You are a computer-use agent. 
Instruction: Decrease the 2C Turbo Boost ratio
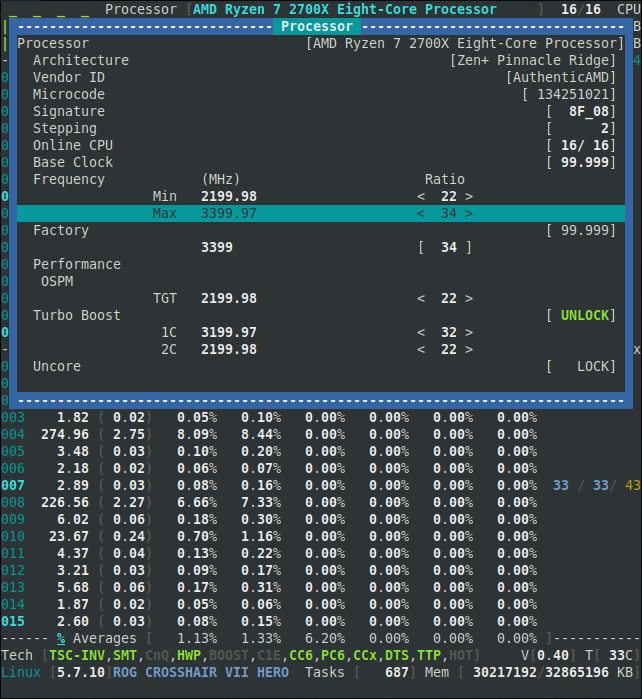click(421, 350)
